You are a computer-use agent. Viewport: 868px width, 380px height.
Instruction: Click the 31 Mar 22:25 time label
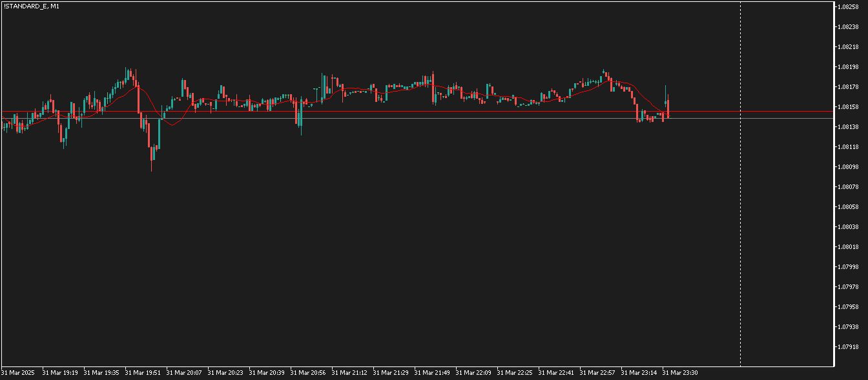click(515, 372)
